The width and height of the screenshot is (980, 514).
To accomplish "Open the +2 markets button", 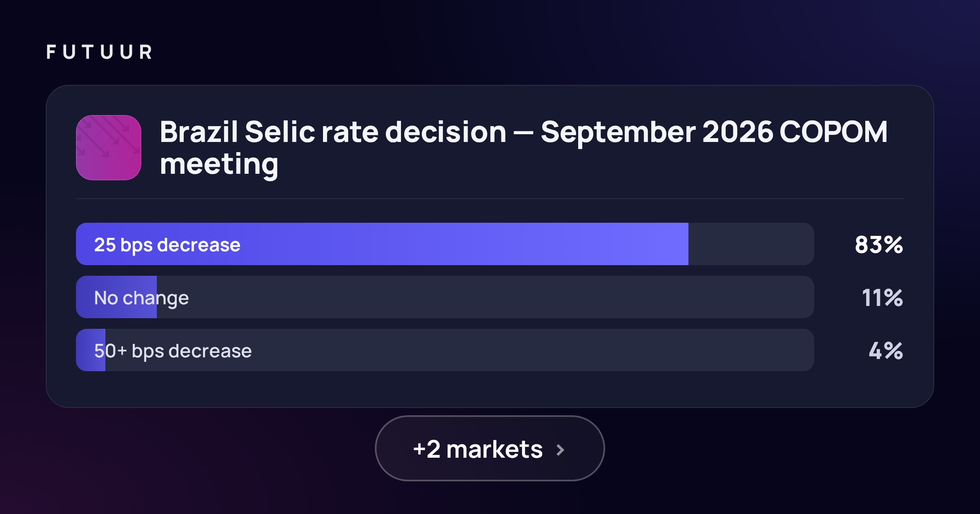I will pos(490,448).
